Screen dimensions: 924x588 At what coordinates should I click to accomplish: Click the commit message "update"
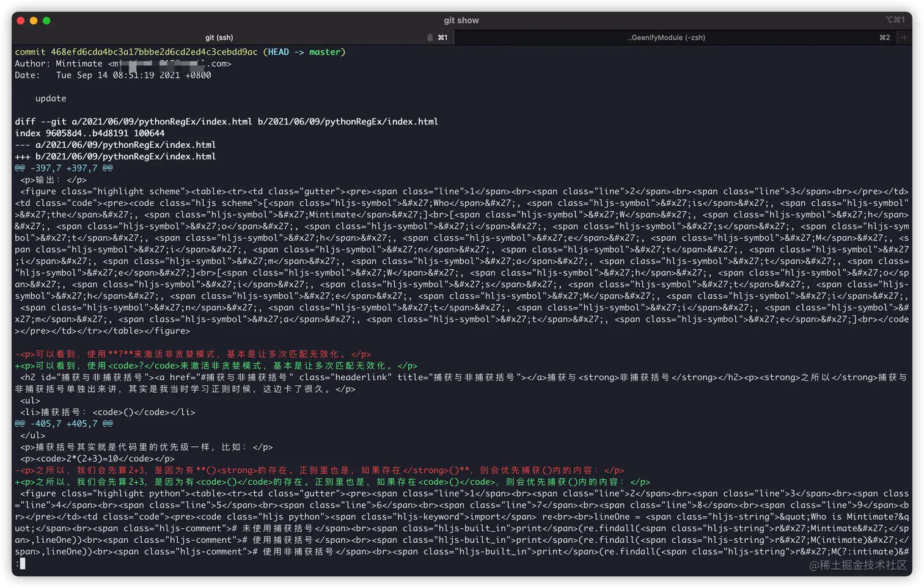coord(51,98)
